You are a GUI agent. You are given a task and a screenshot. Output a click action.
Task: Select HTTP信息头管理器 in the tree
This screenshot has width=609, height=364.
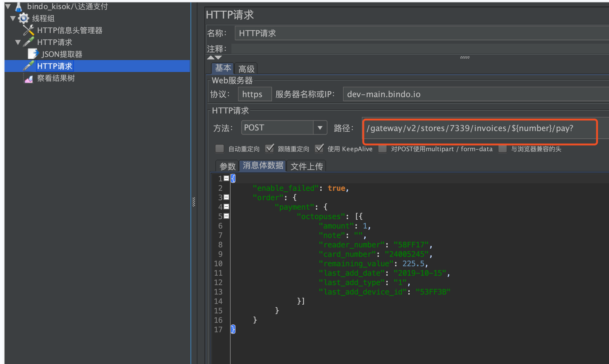70,30
